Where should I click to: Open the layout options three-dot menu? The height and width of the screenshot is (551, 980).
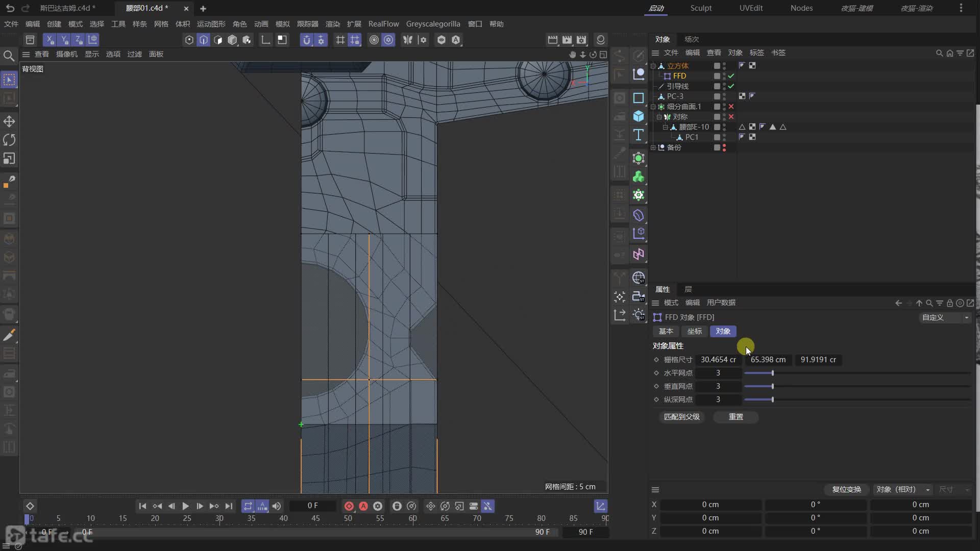[x=961, y=8]
